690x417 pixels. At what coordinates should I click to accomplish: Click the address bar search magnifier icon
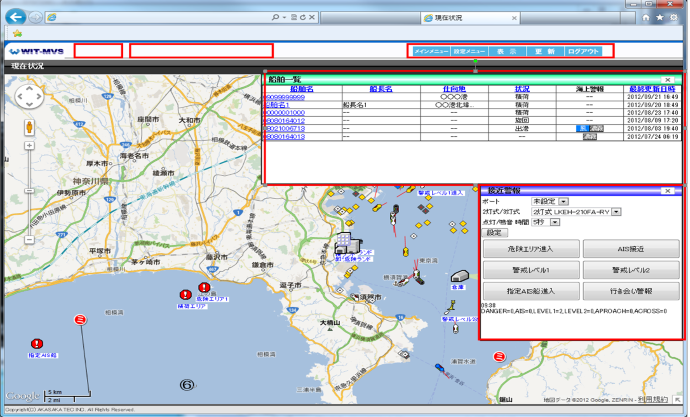coord(275,18)
